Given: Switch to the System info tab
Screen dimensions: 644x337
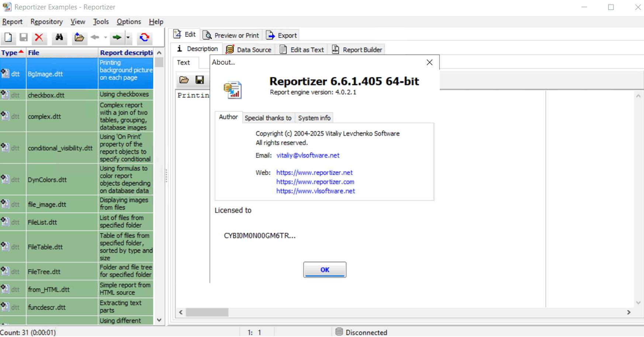Looking at the screenshot, I should (x=314, y=118).
